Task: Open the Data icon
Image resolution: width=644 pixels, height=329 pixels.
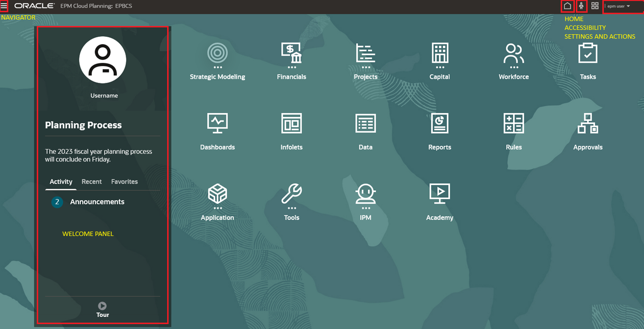Action: click(366, 123)
